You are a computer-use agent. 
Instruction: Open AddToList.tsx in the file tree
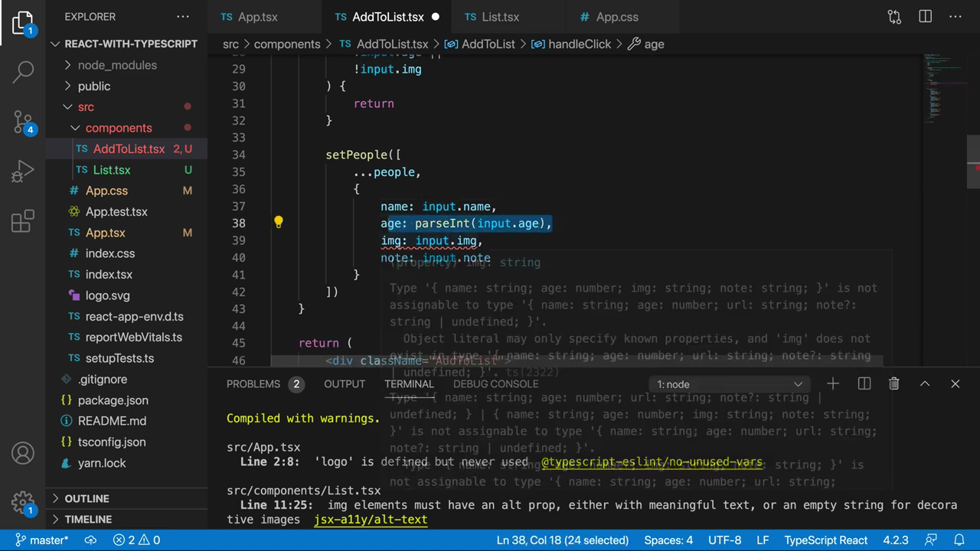coord(126,148)
